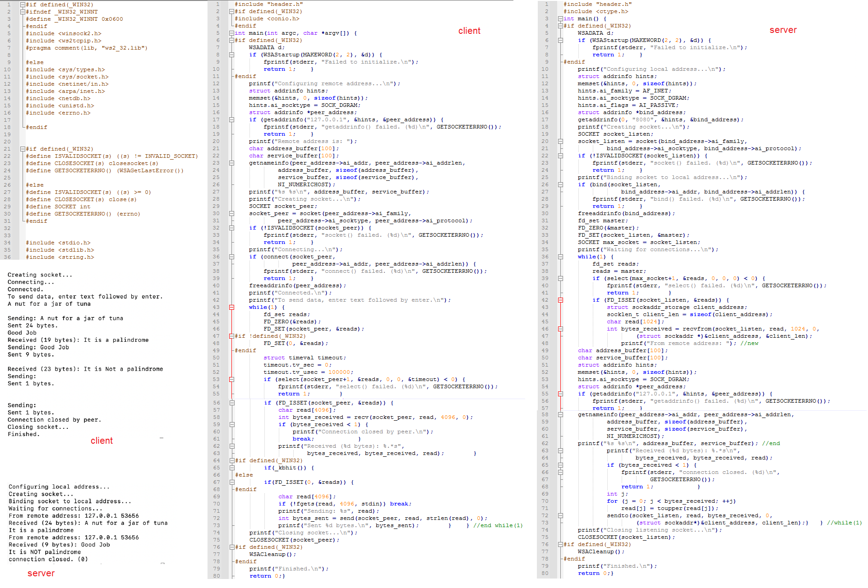Toggle the select() timeout fold in client code

(231, 379)
